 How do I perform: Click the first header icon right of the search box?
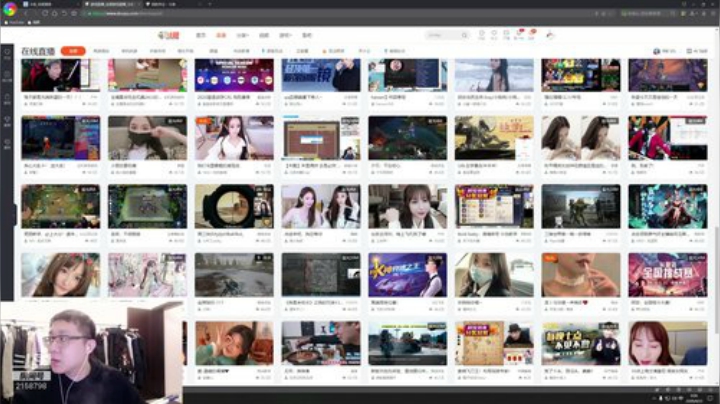481,35
